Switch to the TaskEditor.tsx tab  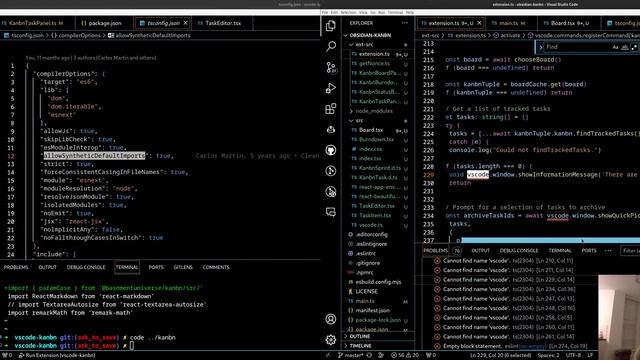(223, 23)
